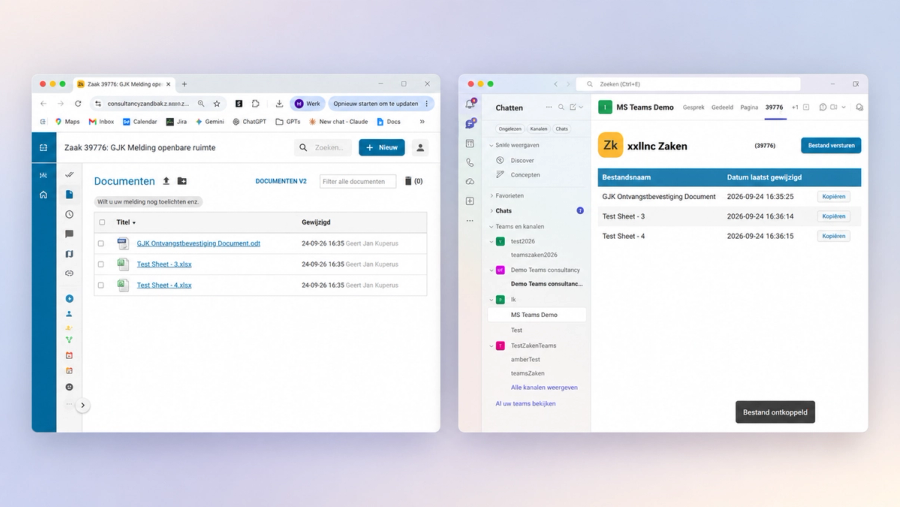Click odt file icon of GJK document
Screen dimensions: 900x507
pos(123,243)
